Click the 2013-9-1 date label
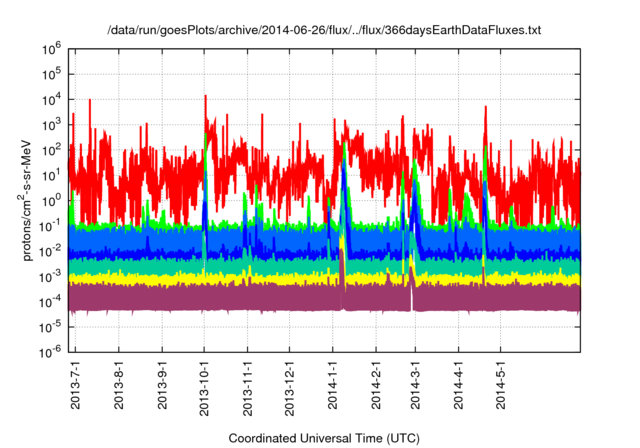The width and height of the screenshot is (640, 448). 162,384
